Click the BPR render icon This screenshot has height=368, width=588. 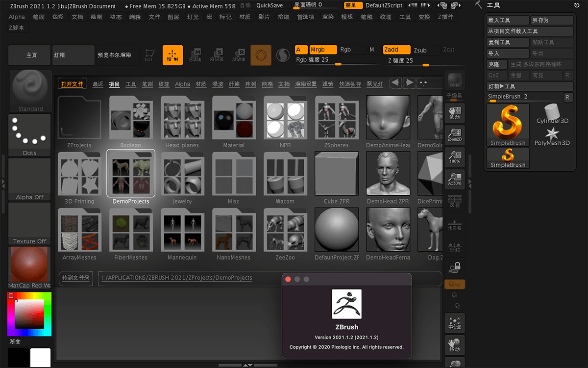[454, 79]
